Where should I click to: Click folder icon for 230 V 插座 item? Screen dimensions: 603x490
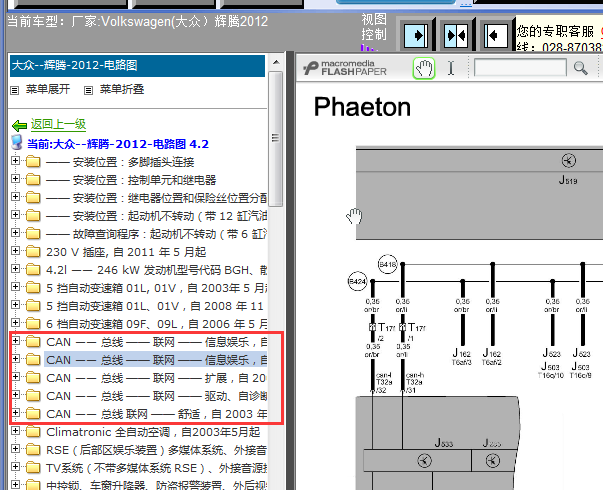click(x=33, y=252)
